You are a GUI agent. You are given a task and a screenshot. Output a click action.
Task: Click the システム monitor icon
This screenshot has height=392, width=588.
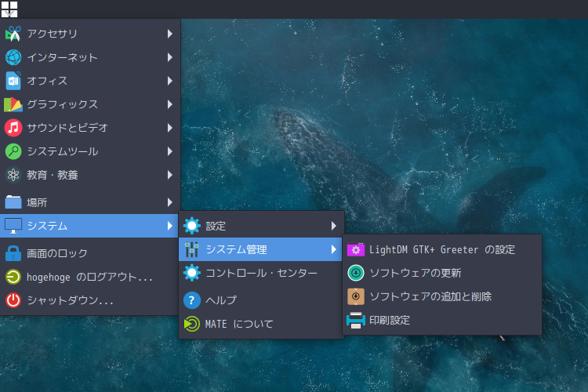[x=13, y=226]
